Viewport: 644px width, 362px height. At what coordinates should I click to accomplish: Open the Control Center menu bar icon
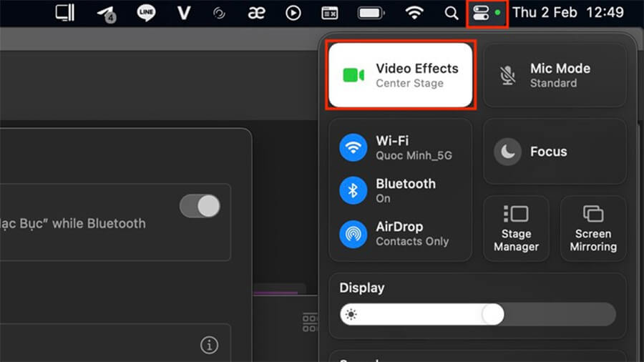point(481,13)
